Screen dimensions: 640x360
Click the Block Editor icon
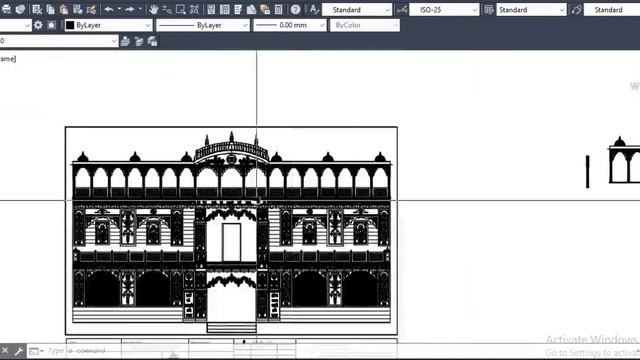click(91, 9)
